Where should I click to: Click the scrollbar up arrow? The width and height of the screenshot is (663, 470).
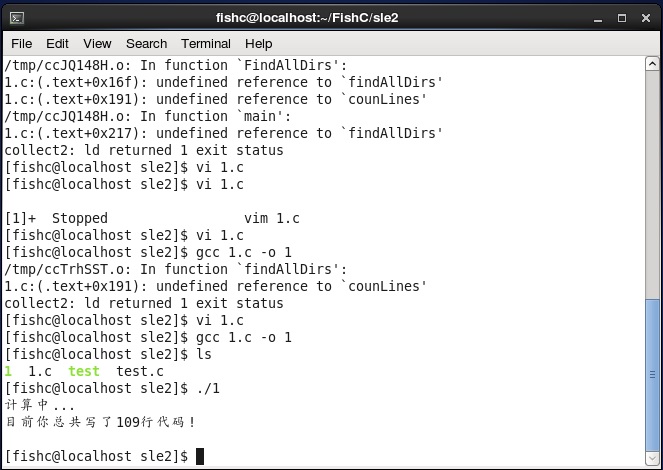[652, 64]
